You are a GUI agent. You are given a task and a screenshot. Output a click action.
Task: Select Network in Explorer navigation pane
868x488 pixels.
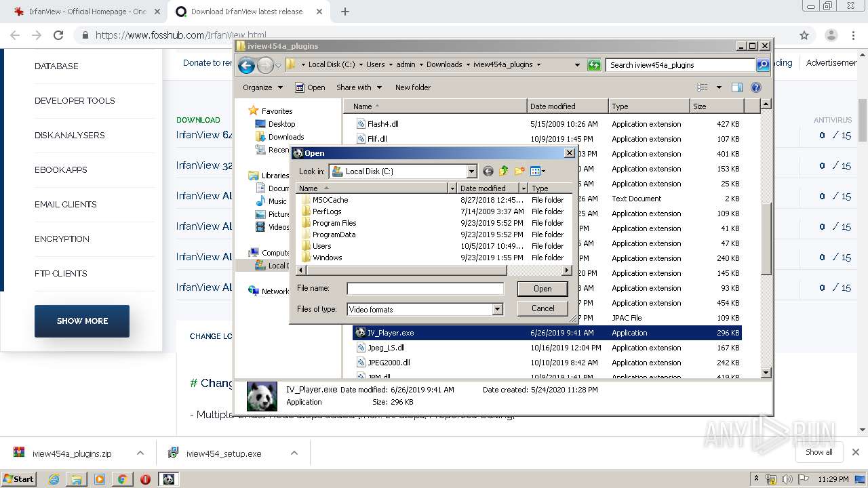[269, 291]
